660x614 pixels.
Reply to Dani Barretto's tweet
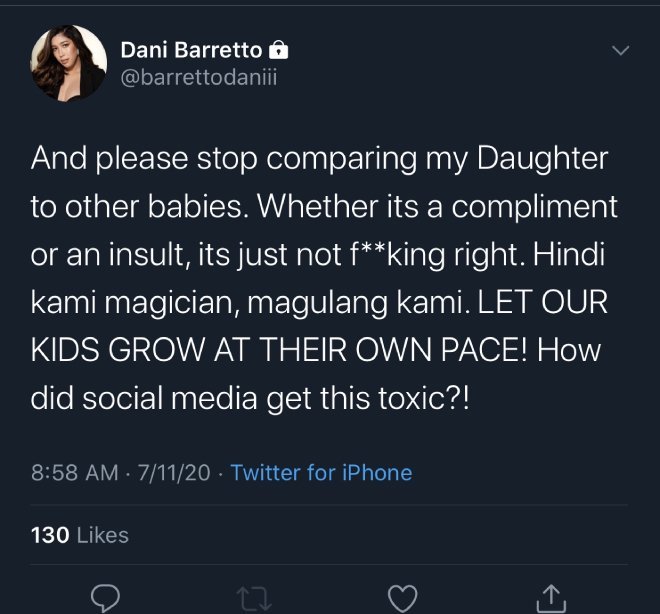(106, 597)
